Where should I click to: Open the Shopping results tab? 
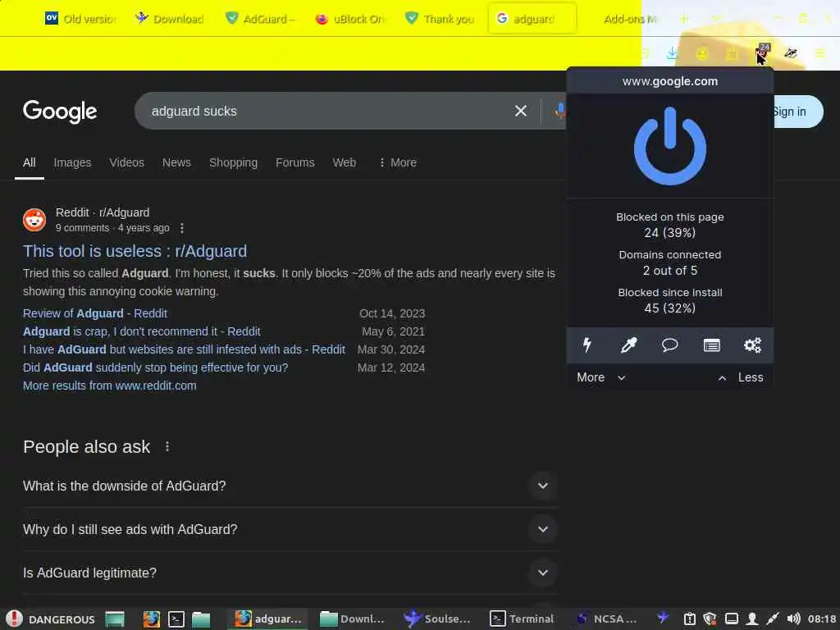pyautogui.click(x=233, y=162)
